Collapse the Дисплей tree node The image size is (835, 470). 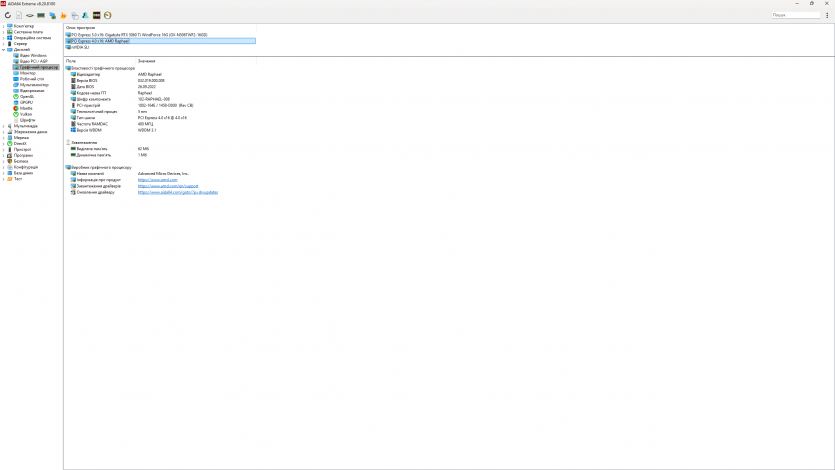click(4, 49)
